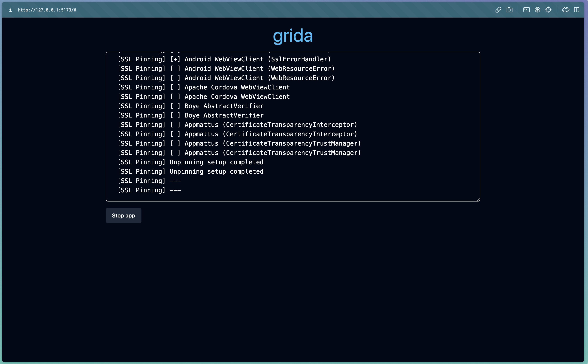Click the final [SSL Pinning] --- line

click(149, 190)
